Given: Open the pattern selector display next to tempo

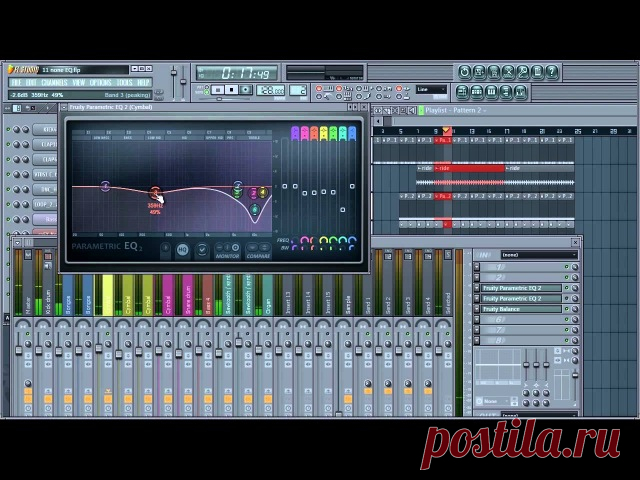Looking at the screenshot, I should (298, 90).
